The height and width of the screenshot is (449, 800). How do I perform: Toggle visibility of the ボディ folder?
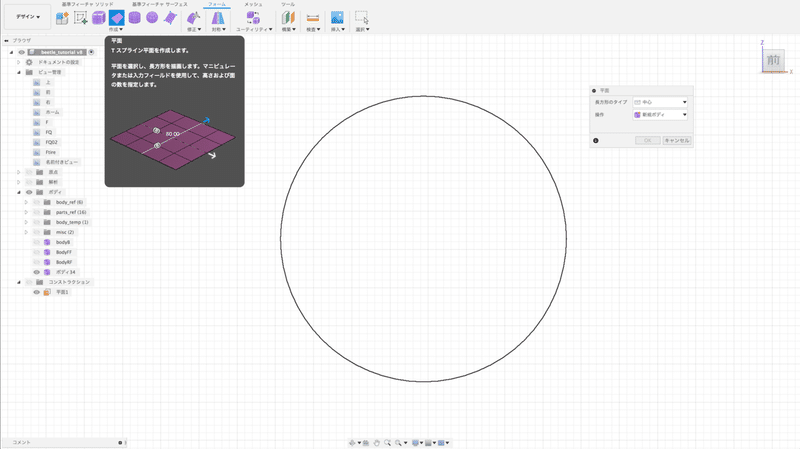click(29, 192)
